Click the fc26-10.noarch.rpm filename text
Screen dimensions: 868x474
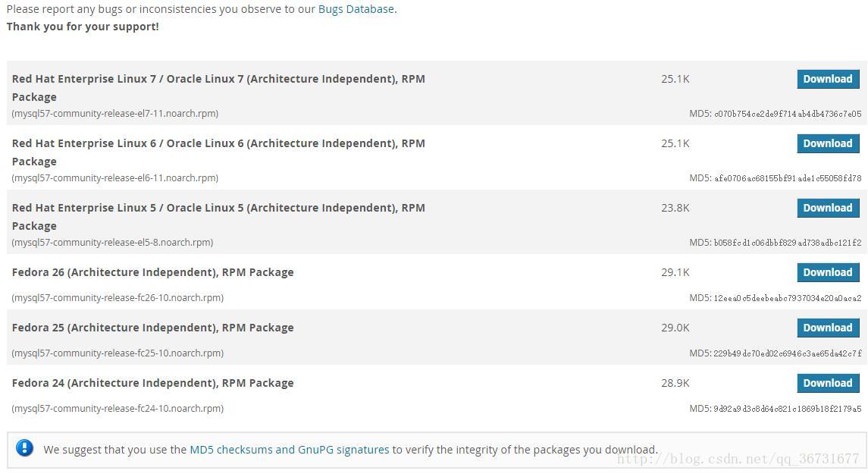118,298
